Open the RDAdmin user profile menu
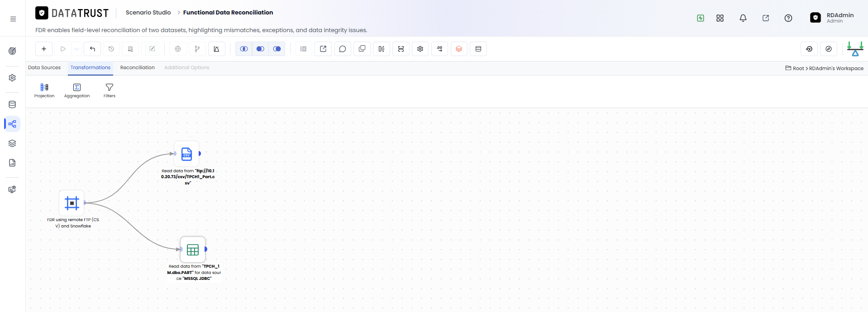Image resolution: width=868 pixels, height=312 pixels. [x=832, y=18]
